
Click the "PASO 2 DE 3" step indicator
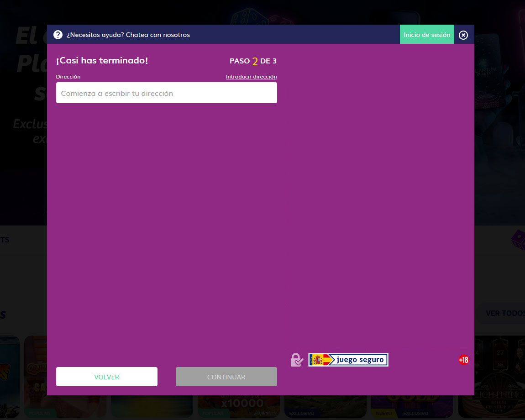click(x=253, y=61)
